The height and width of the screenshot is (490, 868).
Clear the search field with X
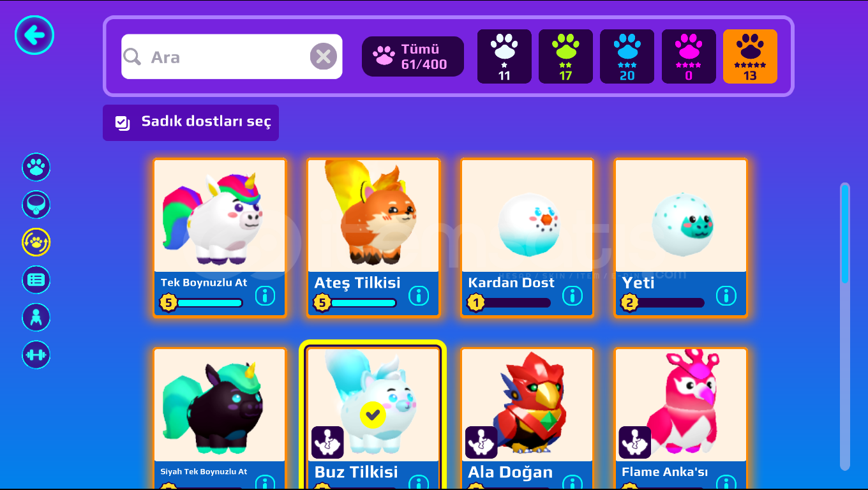tap(324, 57)
